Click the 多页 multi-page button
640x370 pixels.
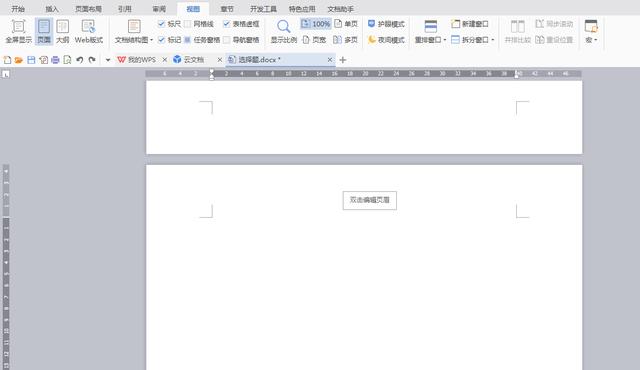[x=345, y=40]
